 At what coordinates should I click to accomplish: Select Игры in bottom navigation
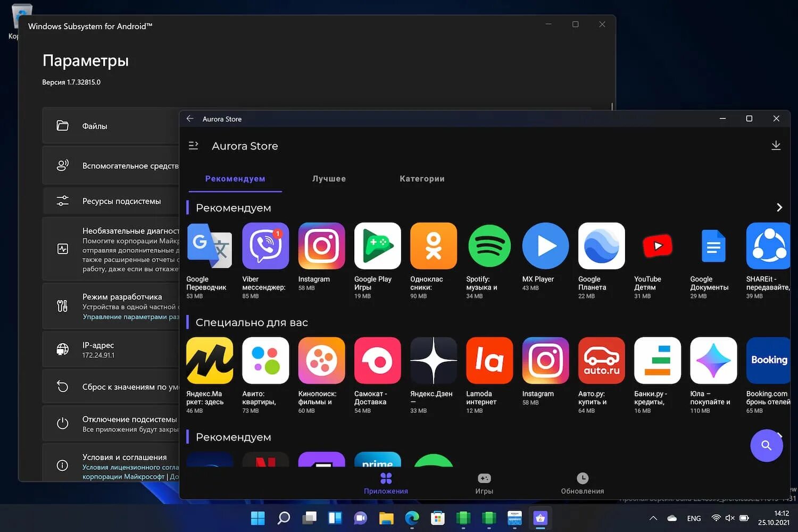tap(484, 484)
